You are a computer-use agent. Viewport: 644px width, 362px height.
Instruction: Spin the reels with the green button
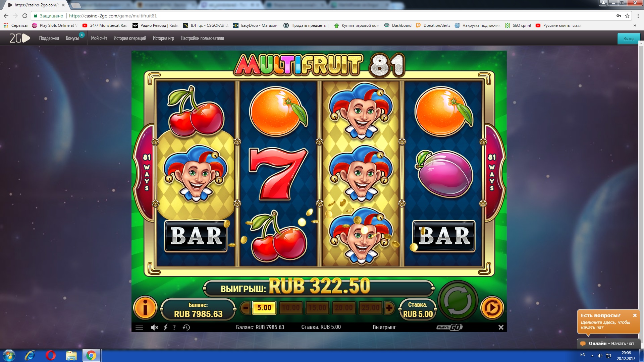458,301
